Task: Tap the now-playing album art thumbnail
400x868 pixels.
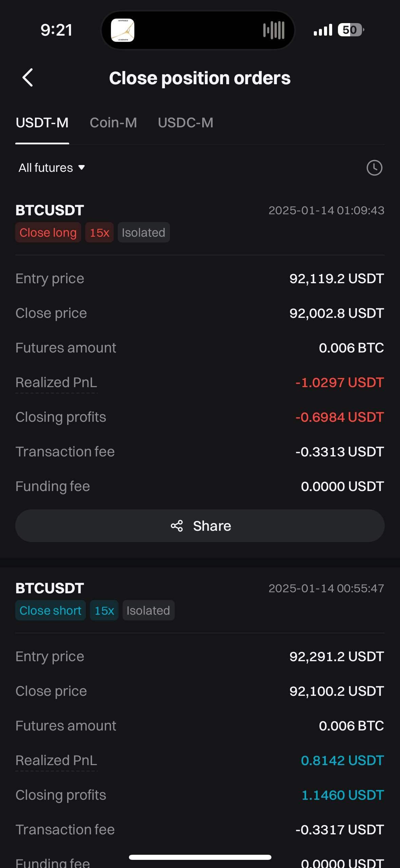Action: (122, 30)
